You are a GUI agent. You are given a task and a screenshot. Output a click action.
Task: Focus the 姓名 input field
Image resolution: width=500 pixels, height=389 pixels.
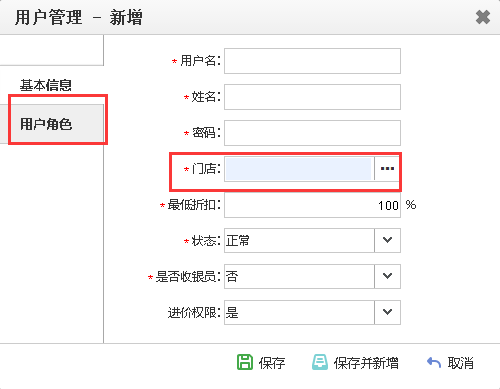click(x=312, y=97)
